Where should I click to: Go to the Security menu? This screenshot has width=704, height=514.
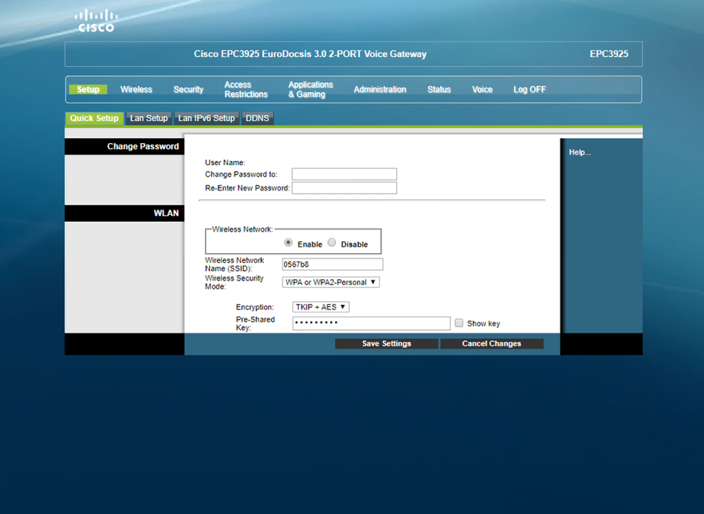pyautogui.click(x=188, y=90)
